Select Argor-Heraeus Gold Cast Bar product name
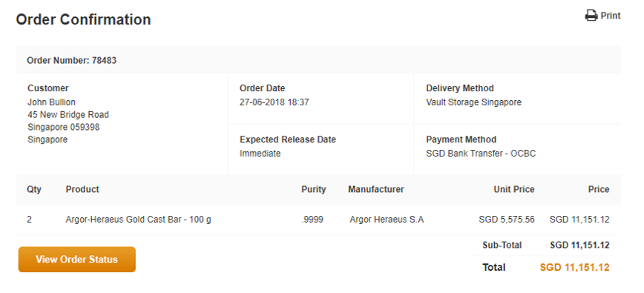This screenshot has height=293, width=644. tap(139, 220)
